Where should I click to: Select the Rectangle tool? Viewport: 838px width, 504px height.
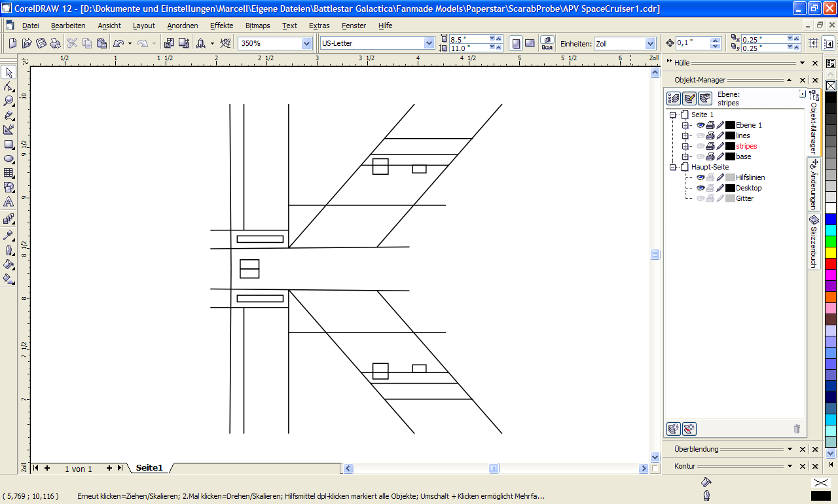(x=9, y=144)
